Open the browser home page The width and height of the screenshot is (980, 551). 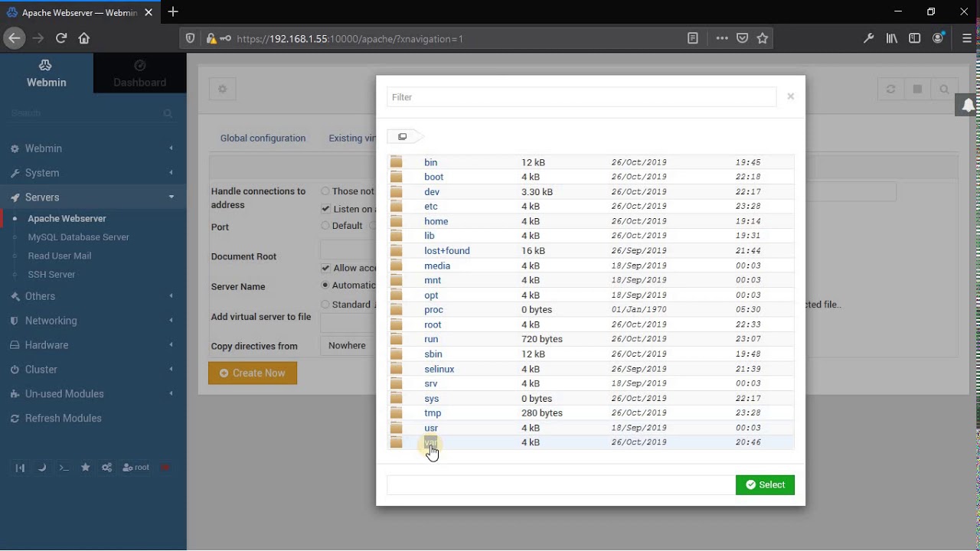84,38
